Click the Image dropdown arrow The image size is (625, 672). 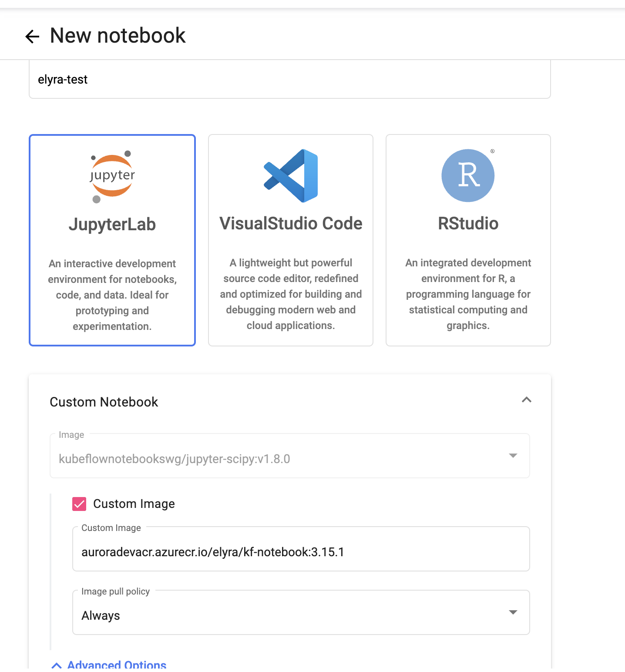click(x=513, y=456)
